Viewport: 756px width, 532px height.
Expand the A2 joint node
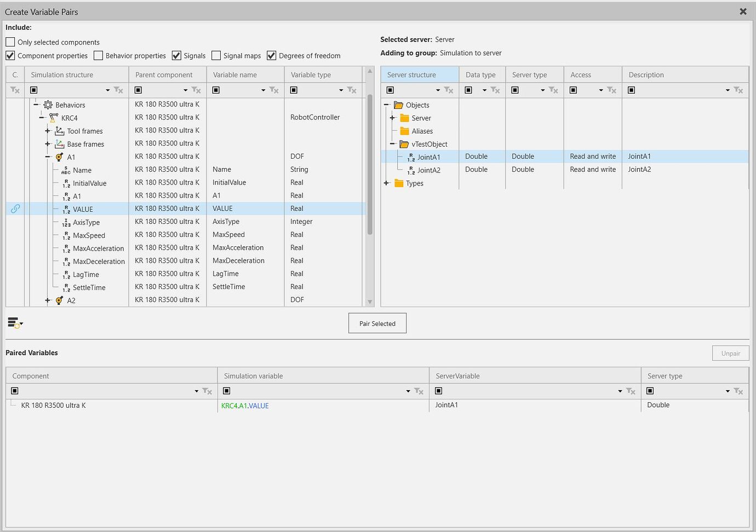(x=48, y=300)
